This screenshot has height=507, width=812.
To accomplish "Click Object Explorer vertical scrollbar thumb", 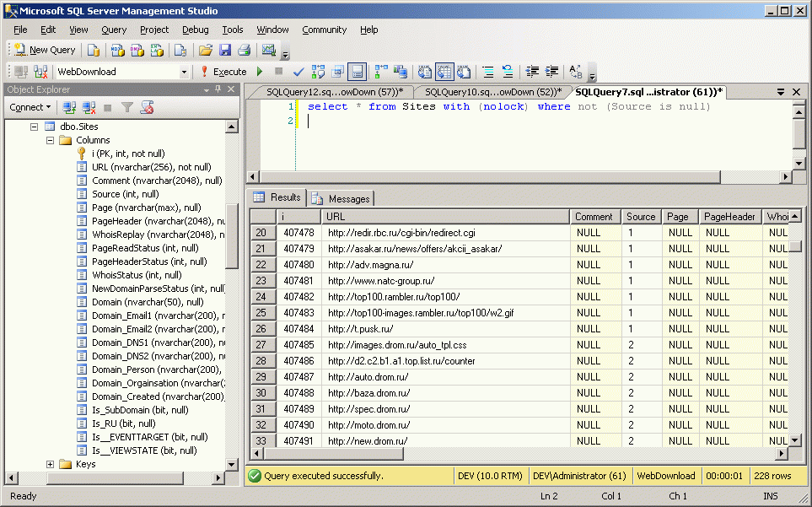I will click(232, 235).
